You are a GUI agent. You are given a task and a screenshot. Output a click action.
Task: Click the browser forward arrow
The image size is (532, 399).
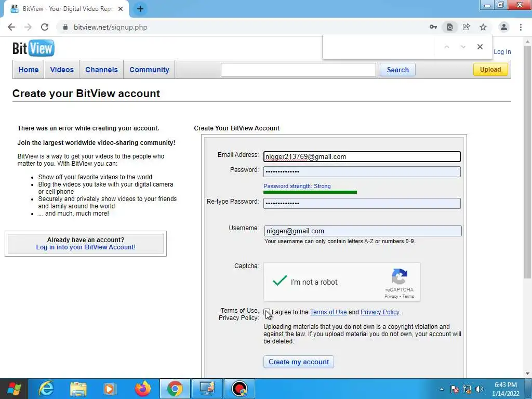tap(28, 27)
